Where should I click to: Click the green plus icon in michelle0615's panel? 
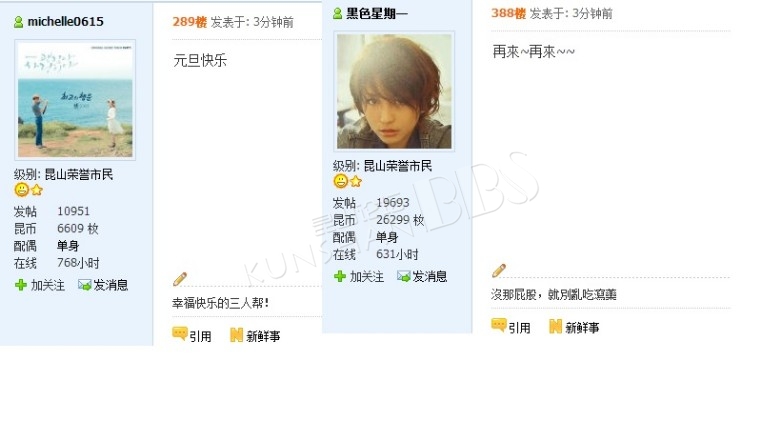pyautogui.click(x=20, y=285)
